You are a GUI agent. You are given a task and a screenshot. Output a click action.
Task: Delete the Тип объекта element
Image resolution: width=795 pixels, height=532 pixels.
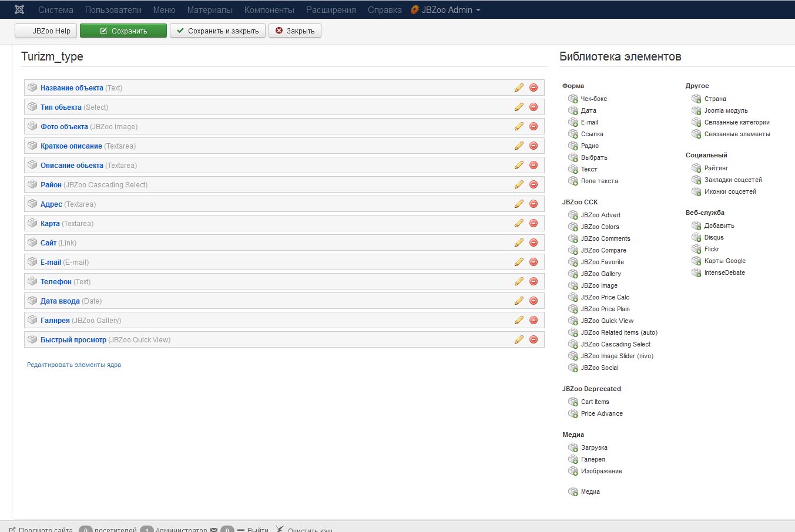(x=534, y=107)
